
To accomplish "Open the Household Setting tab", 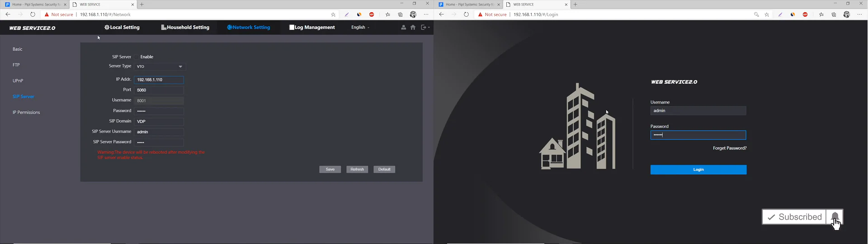I will [x=185, y=28].
